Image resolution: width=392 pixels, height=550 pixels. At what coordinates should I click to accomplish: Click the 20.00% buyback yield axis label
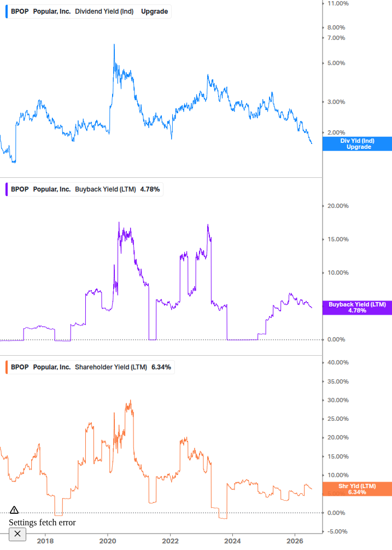click(338, 206)
